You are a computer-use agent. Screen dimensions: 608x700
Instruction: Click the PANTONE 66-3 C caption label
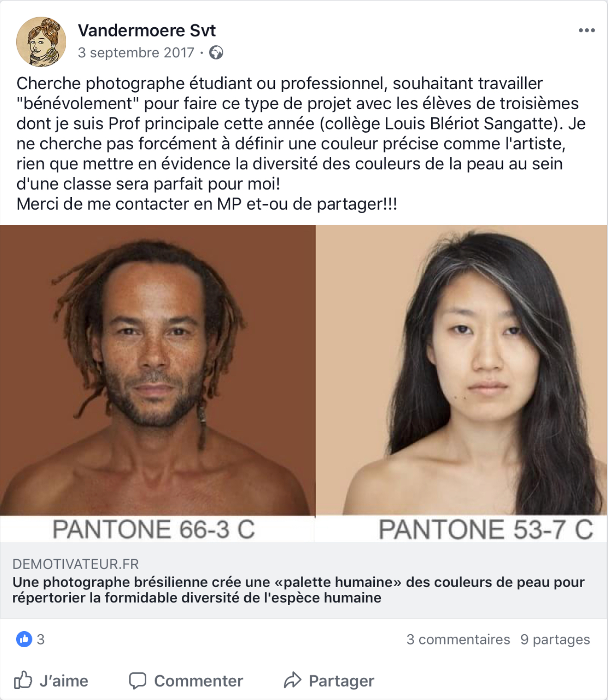click(x=154, y=530)
